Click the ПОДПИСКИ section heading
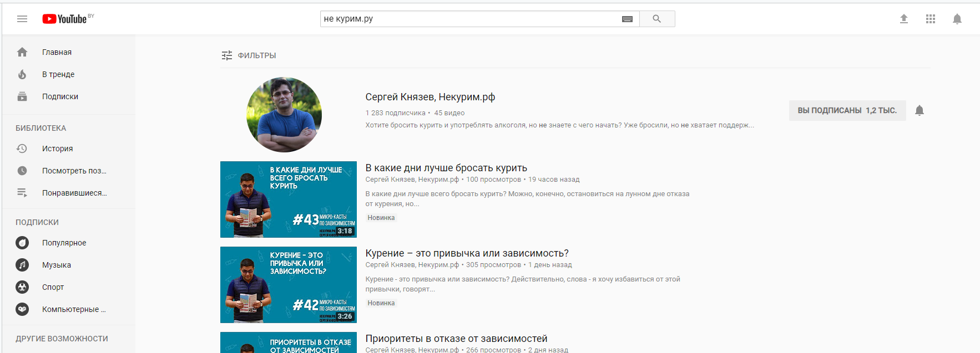 [x=37, y=222]
